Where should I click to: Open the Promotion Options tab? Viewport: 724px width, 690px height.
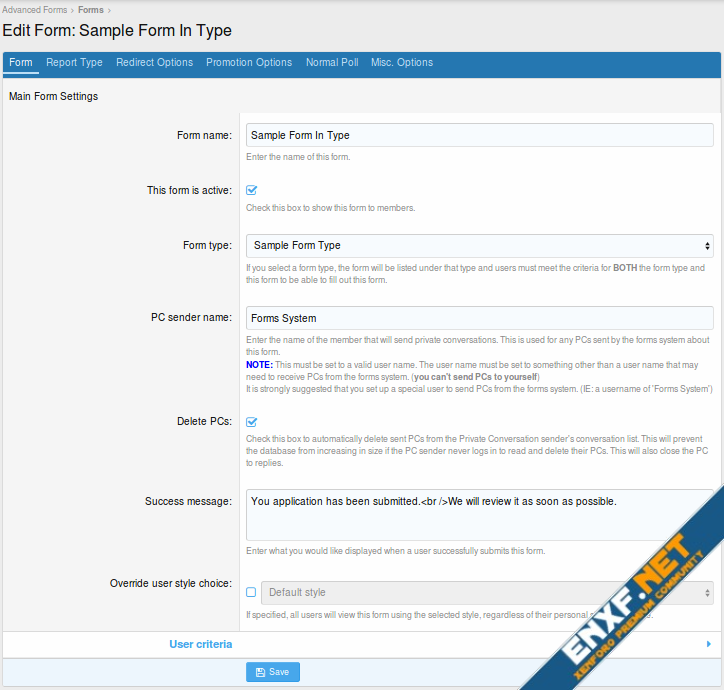(249, 62)
